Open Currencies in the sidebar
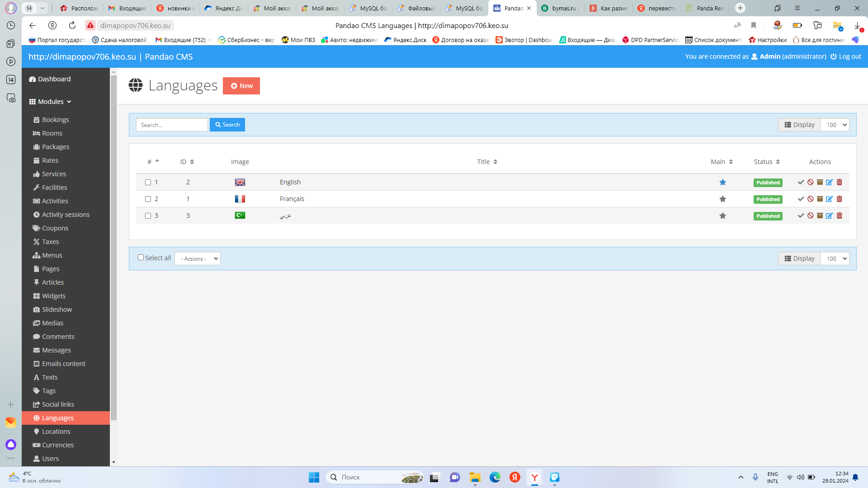868x488 pixels. 58,445
